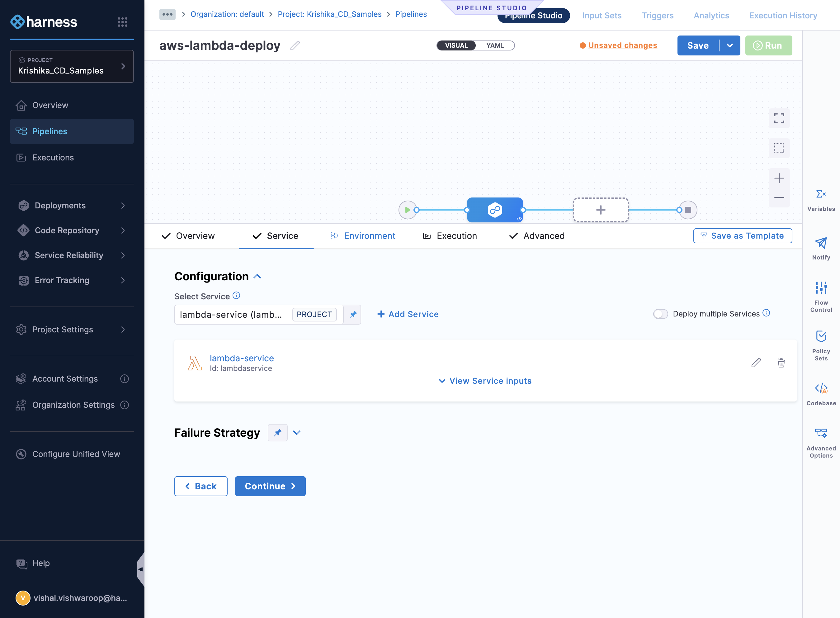Click the Continue button
The width and height of the screenshot is (840, 618).
point(270,486)
